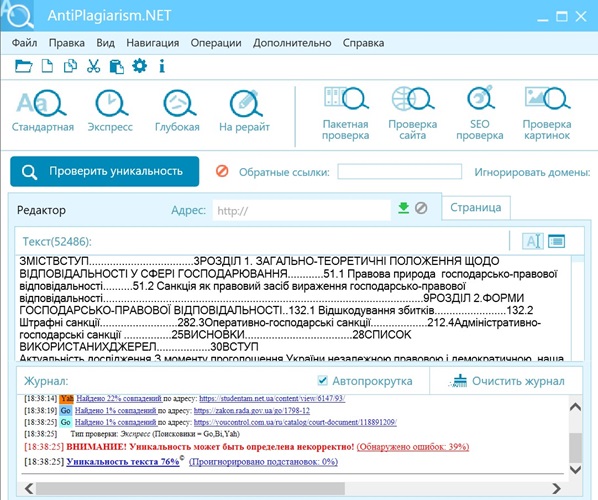
Task: Open the Правка menu
Action: pos(67,43)
